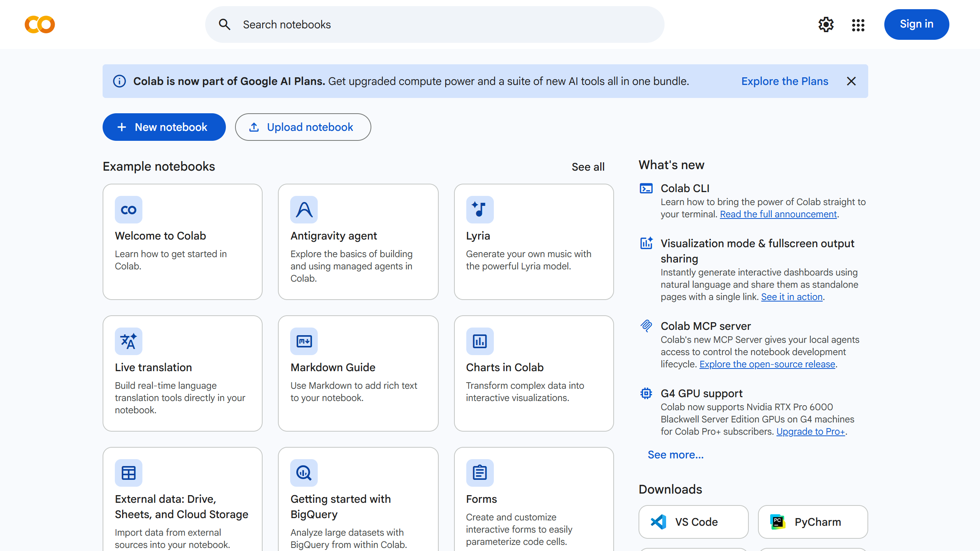Click the Sign in button

coord(916,24)
